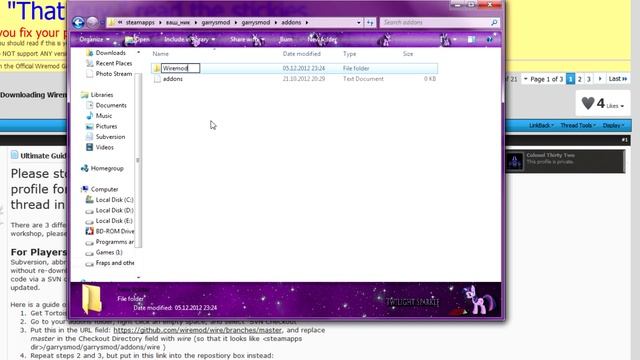The height and width of the screenshot is (360, 640).
Task: Toggle the preview pane button
Action: coord(471,40)
